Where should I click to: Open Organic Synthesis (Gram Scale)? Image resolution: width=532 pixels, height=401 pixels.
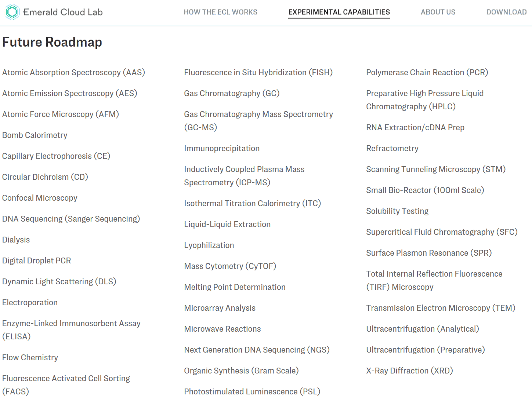click(x=242, y=371)
